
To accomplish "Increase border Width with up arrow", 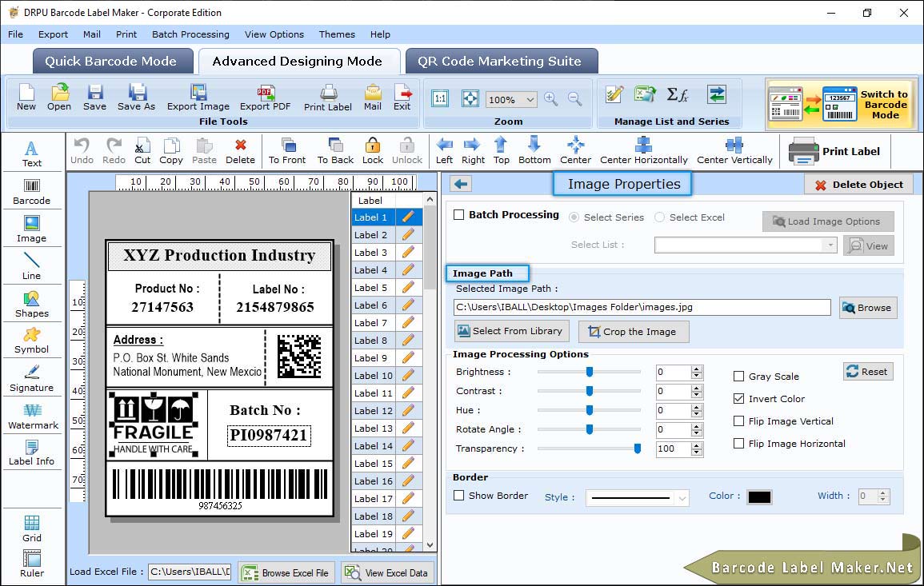I will click(x=882, y=493).
